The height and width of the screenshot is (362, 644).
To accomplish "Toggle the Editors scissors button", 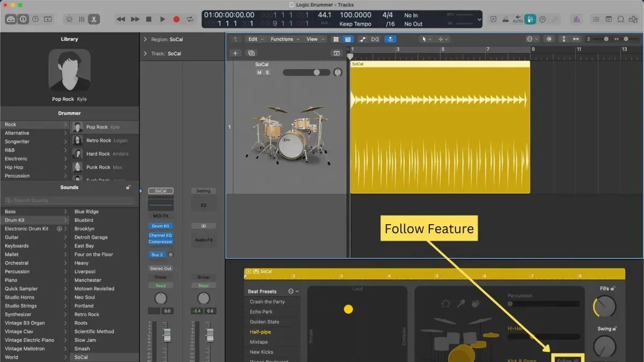I will [x=93, y=19].
